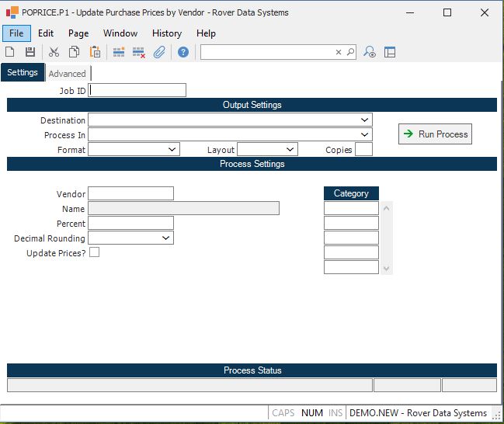The image size is (504, 424).
Task: Switch to the Advanced tab
Action: [x=68, y=74]
